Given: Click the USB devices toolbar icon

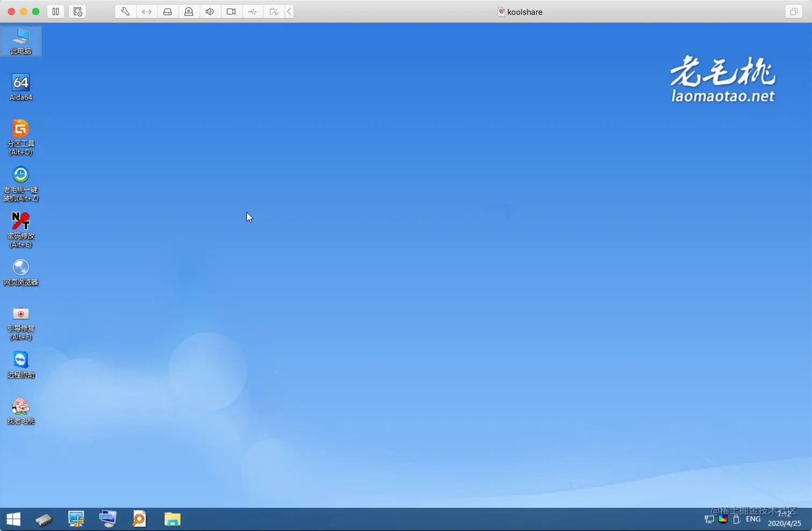Looking at the screenshot, I should 252,11.
